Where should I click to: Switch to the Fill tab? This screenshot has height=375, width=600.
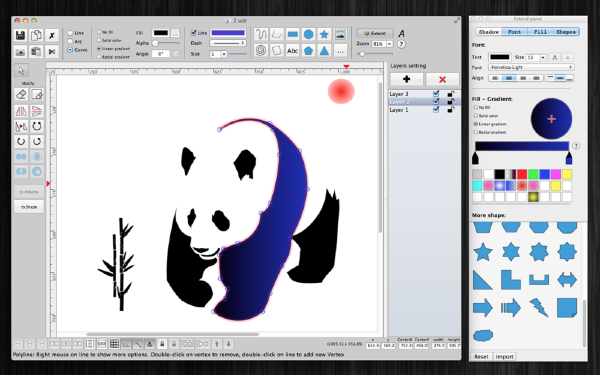coord(540,32)
